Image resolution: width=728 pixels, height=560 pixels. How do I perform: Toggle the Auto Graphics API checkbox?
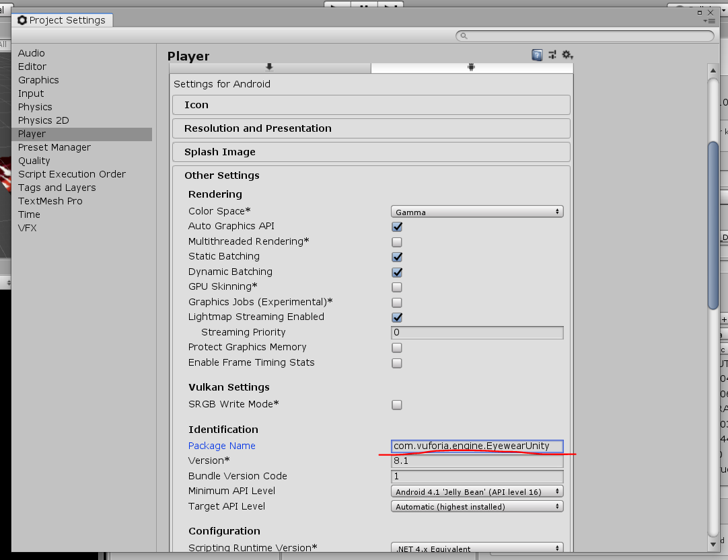[397, 227]
